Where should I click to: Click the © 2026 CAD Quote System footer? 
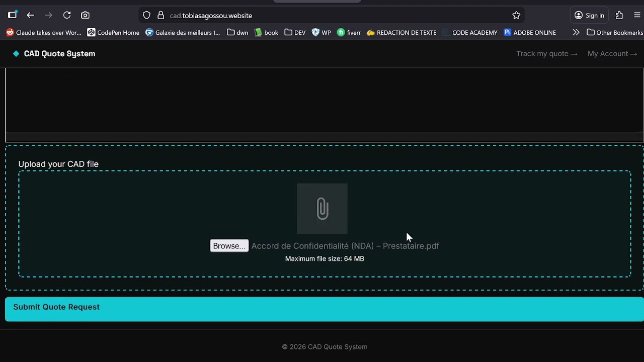click(325, 347)
